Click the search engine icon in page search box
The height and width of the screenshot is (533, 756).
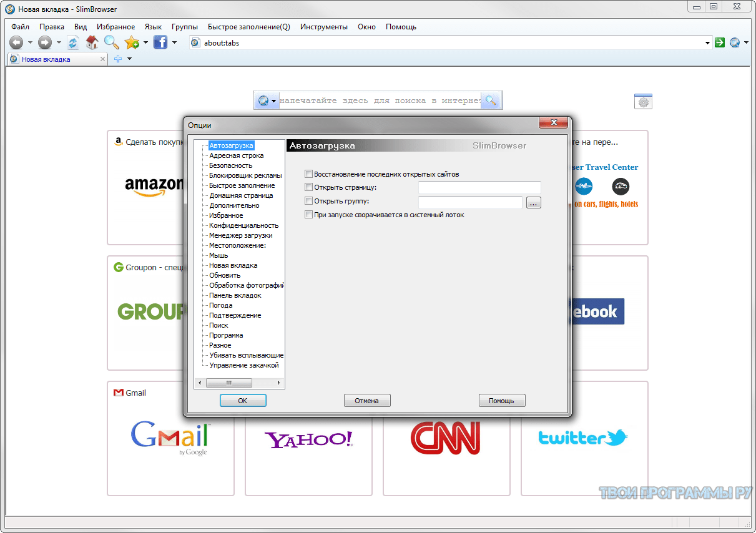click(x=263, y=100)
